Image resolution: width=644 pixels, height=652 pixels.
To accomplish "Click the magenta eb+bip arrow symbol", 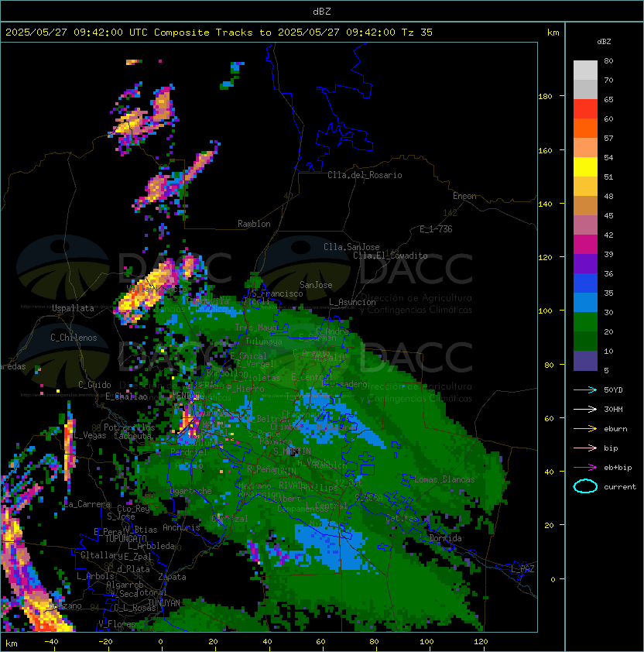I will pyautogui.click(x=585, y=468).
